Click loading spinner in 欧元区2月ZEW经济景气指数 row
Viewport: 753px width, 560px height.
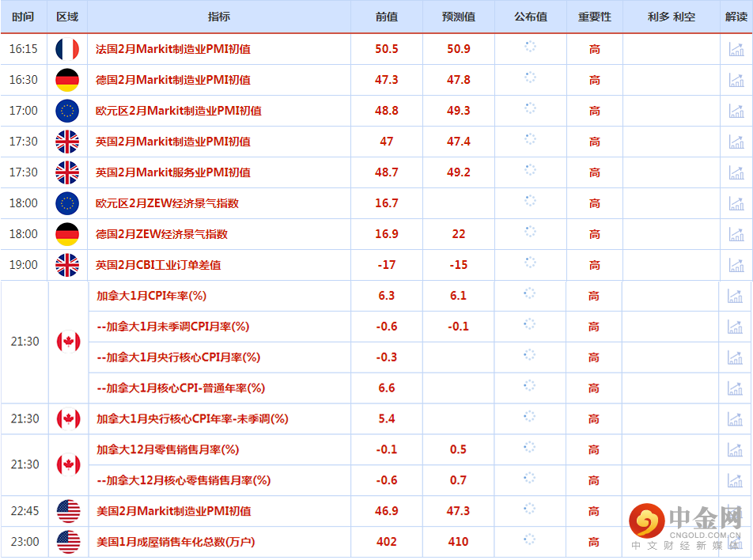(x=530, y=202)
